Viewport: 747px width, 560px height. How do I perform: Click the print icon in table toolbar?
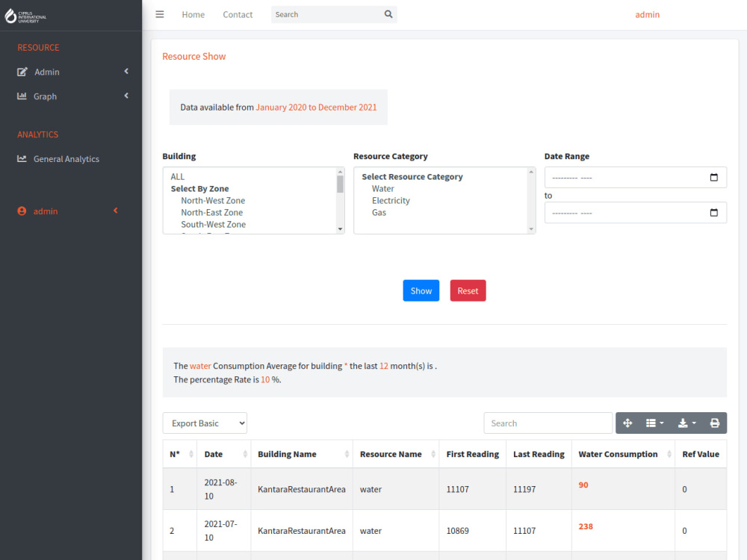[x=715, y=423]
